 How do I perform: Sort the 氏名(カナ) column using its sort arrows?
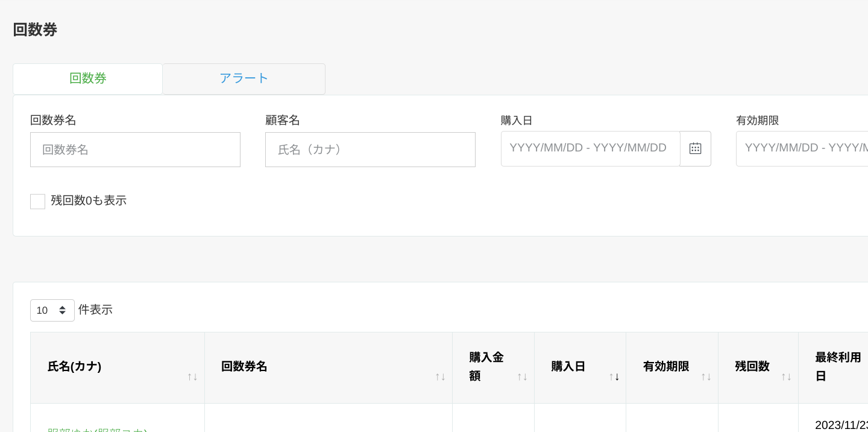tap(193, 376)
